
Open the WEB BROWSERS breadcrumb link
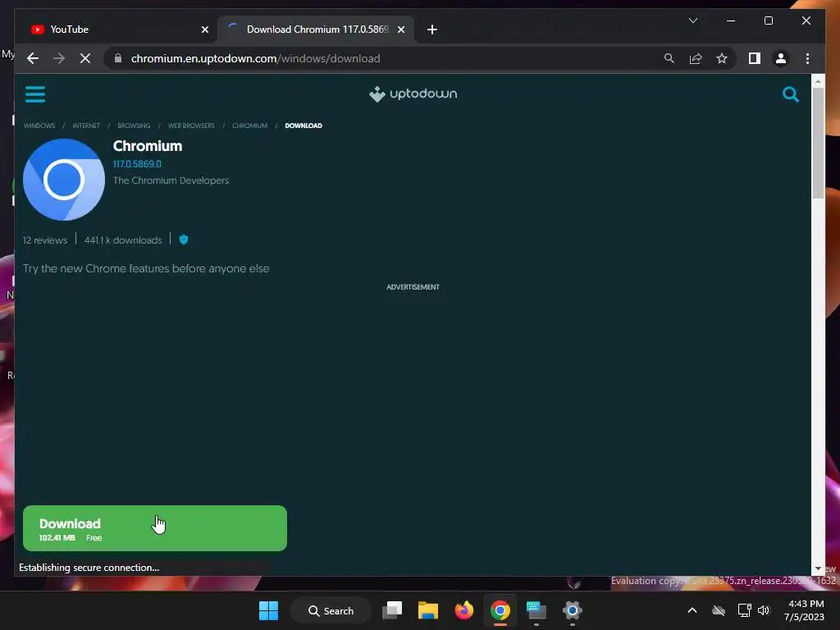point(191,126)
